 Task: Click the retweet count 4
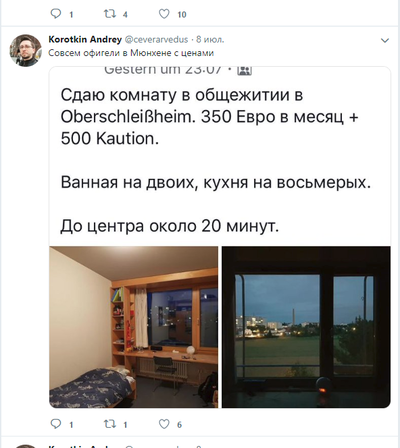pyautogui.click(x=125, y=15)
